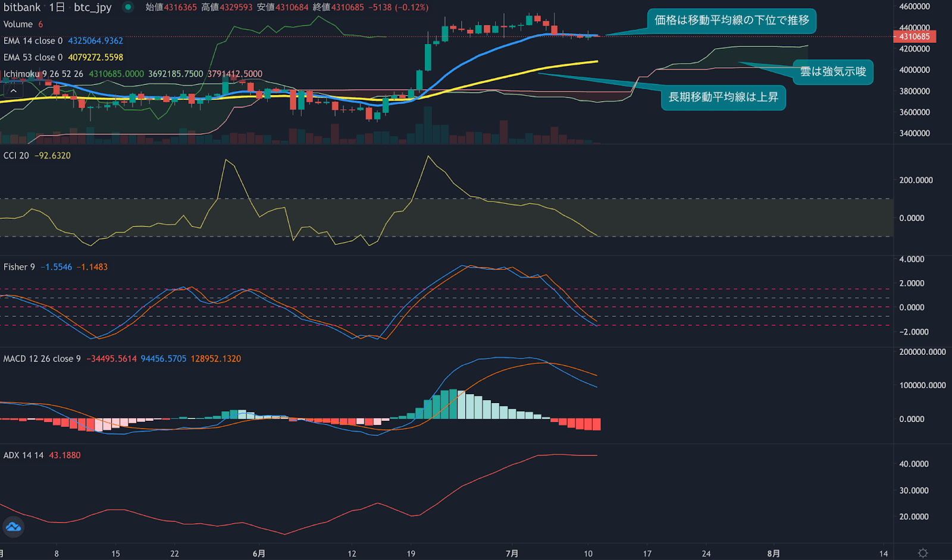Click the Volume indicator label
The width and height of the screenshot is (952, 560).
tap(18, 24)
